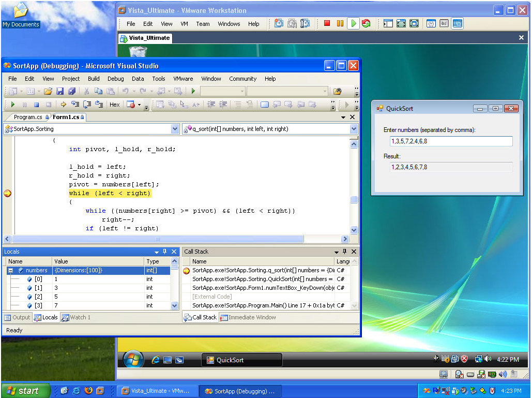Screen dimensions: 532x398
Task: Toggle auto-hide pin on Locals panel
Action: point(164,252)
